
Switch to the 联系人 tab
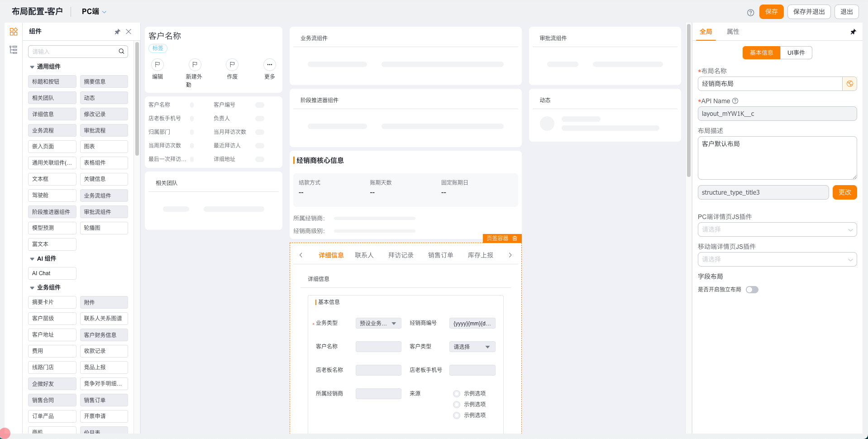pyautogui.click(x=364, y=255)
